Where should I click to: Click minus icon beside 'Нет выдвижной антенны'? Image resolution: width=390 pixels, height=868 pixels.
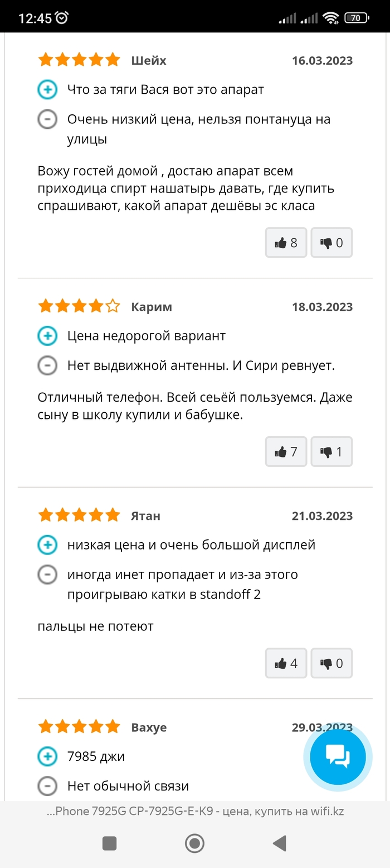(47, 366)
